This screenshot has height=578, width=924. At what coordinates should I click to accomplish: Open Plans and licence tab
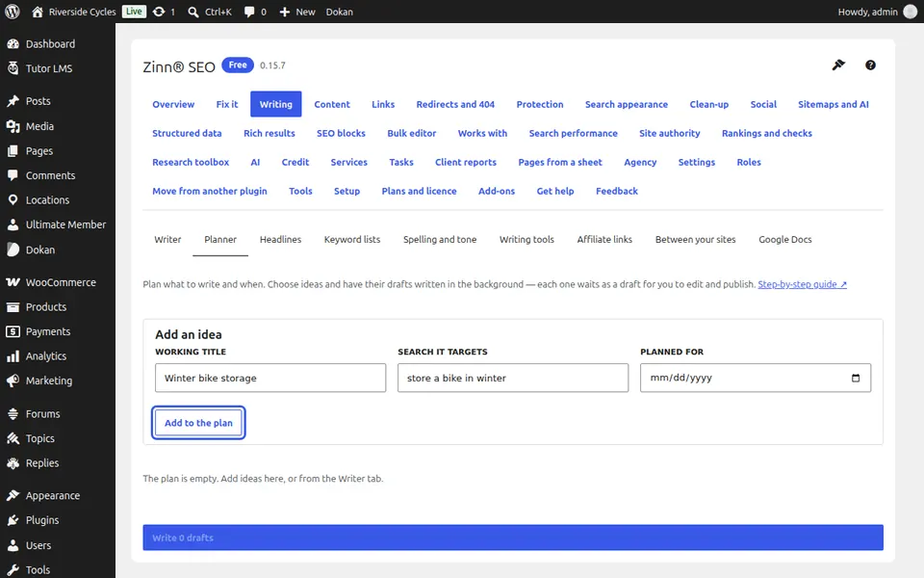419,191
